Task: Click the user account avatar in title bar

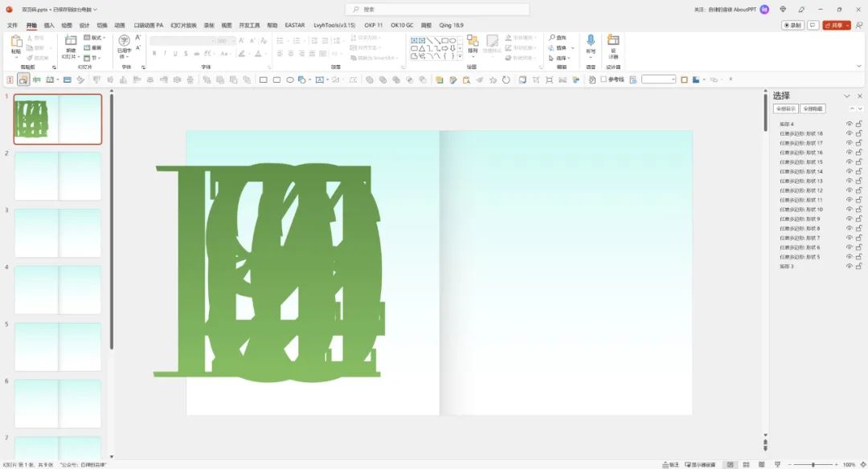Action: point(764,10)
